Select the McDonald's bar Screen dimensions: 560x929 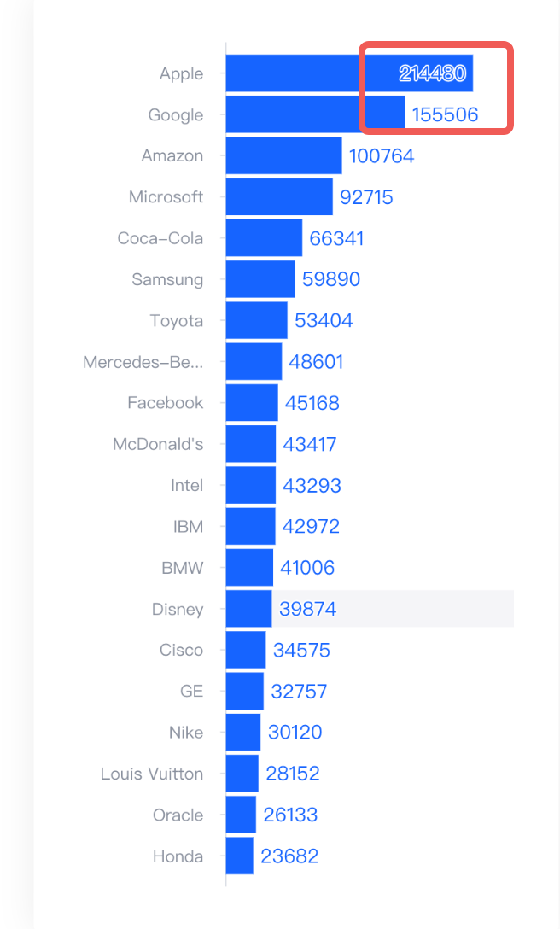[x=251, y=444]
